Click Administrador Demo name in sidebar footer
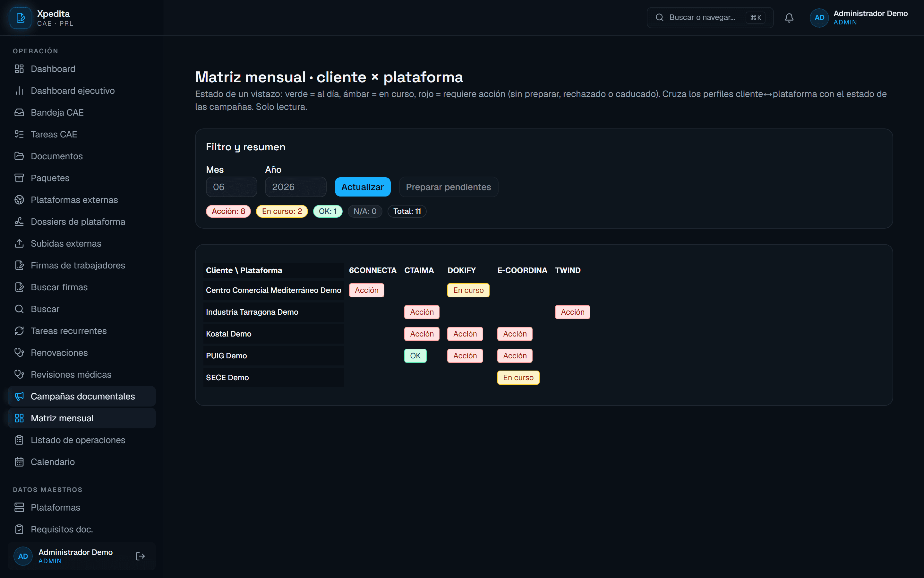The width and height of the screenshot is (924, 578). (x=76, y=552)
